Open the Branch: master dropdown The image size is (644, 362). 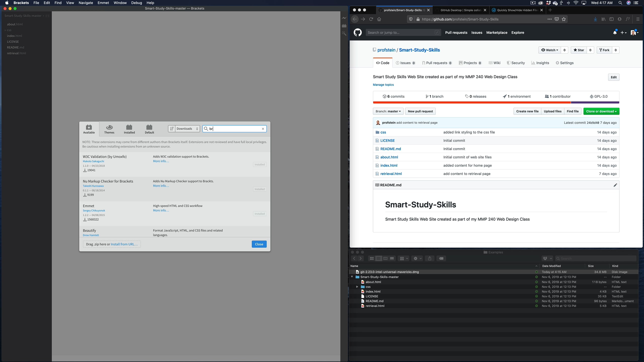tap(388, 111)
